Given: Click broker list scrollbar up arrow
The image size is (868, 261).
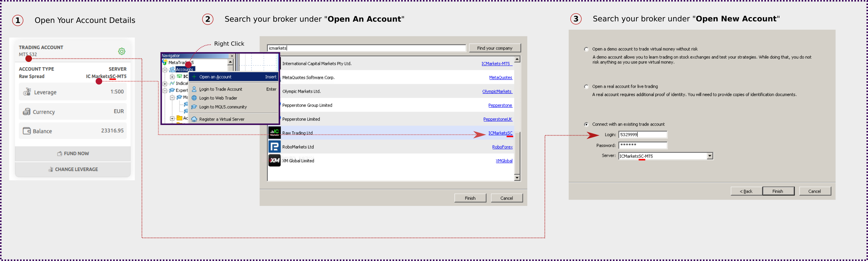Looking at the screenshot, I should tap(517, 60).
